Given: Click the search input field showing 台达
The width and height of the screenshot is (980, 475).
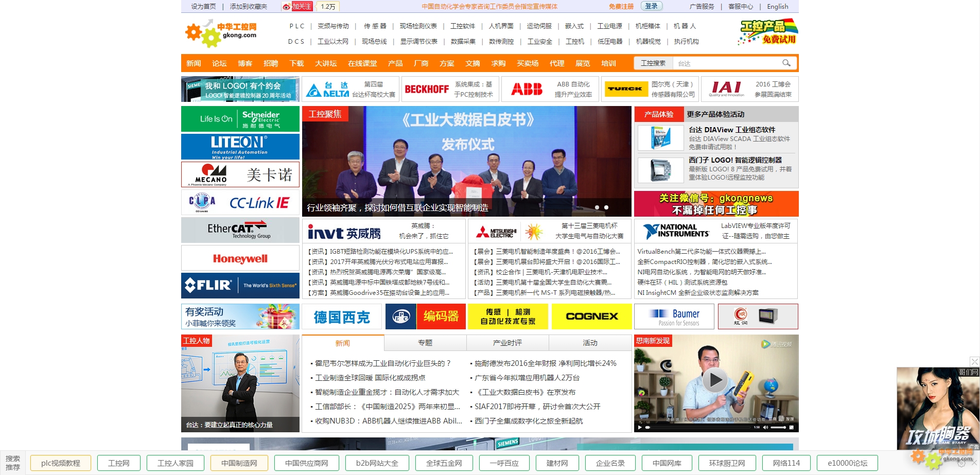Looking at the screenshot, I should coord(726,63).
